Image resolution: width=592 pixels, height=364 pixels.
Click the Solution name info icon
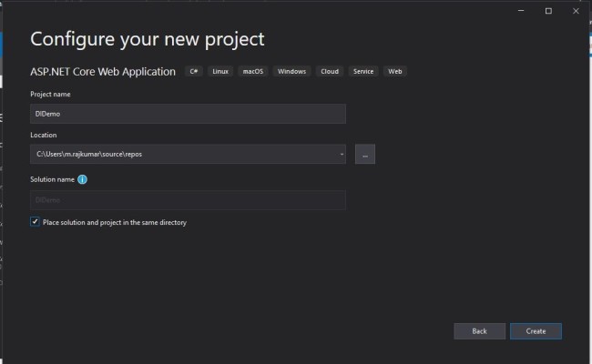coord(83,179)
